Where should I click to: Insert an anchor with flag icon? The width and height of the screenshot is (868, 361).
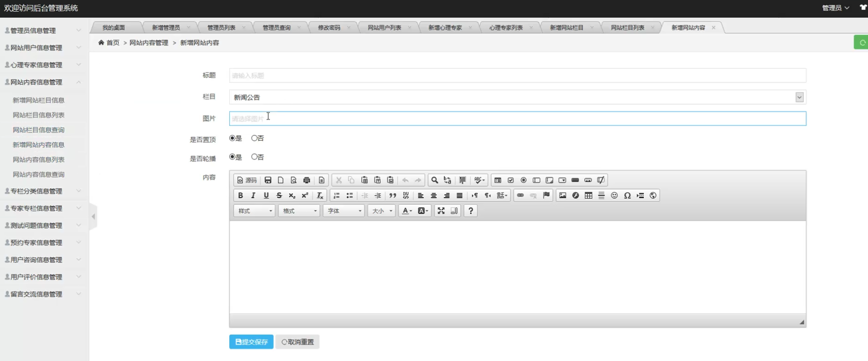pos(546,195)
